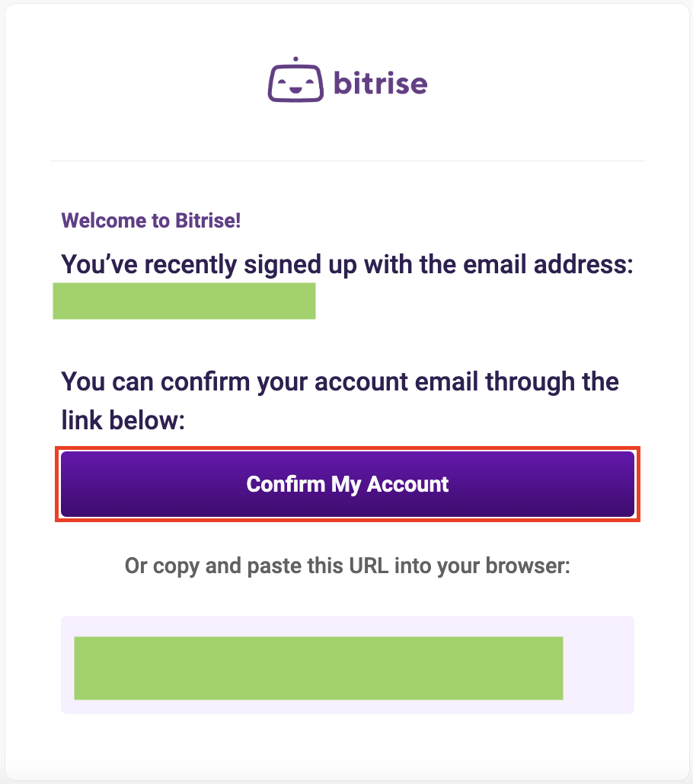Select the redacted confirmation URL block
The image size is (693, 784).
318,668
